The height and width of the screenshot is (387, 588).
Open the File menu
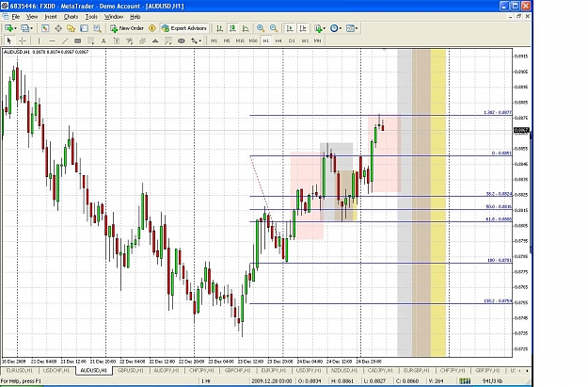[15, 17]
